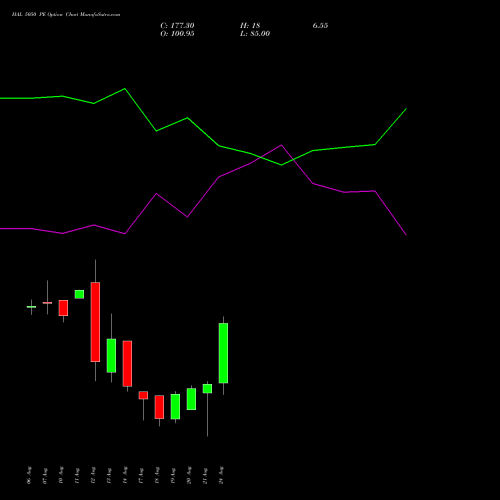Click the green doji candle on 06 Aug

click(31, 307)
